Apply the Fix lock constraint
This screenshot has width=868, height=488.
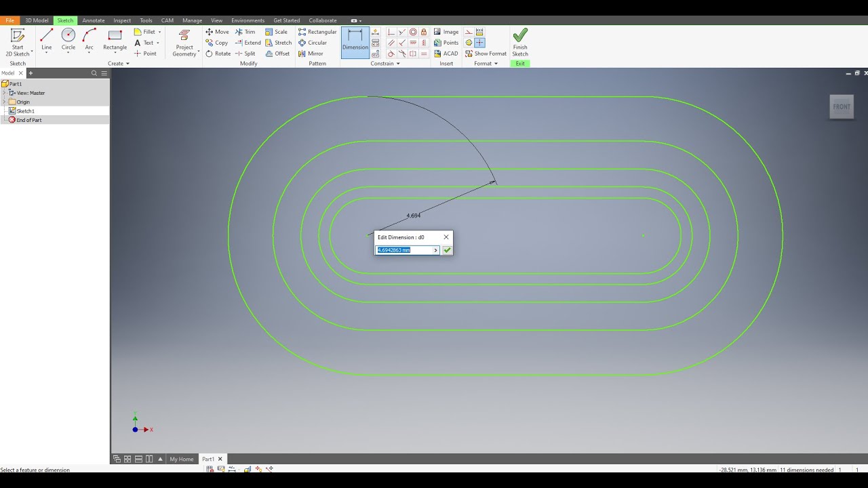pos(424,32)
